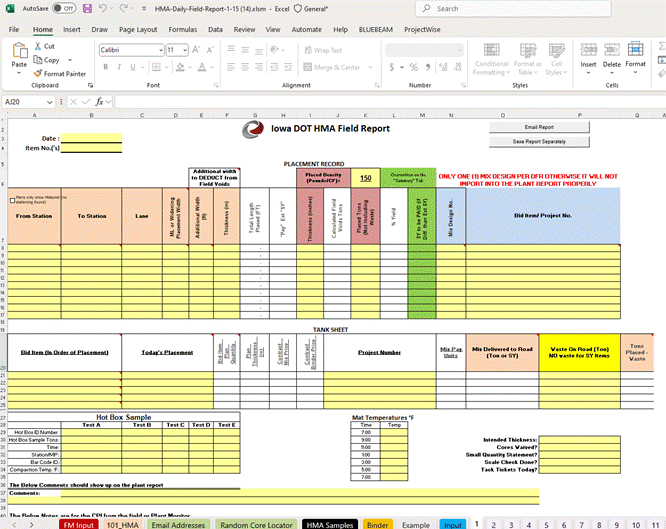Image resolution: width=666 pixels, height=529 pixels.
Task: Click the General sensitivity label
Action: tap(311, 8)
